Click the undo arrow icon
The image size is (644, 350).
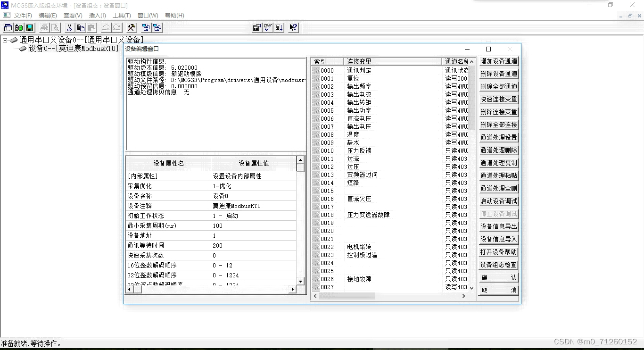tap(106, 28)
